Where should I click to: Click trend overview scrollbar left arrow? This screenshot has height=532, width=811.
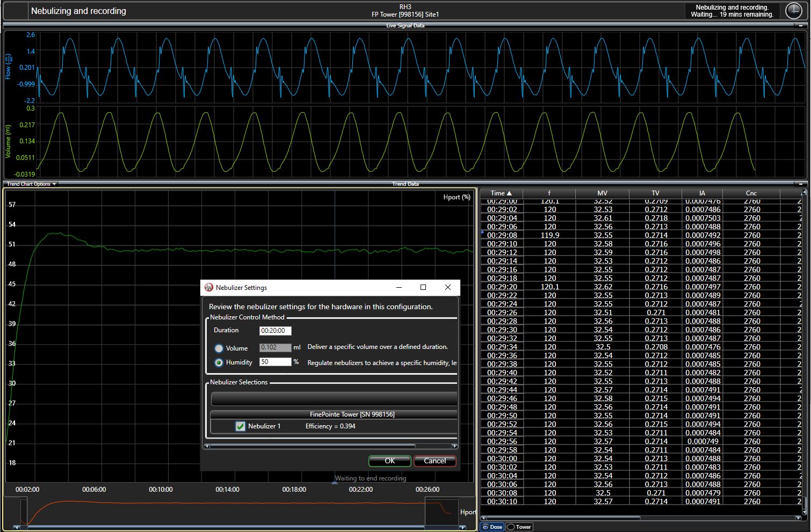[16, 528]
